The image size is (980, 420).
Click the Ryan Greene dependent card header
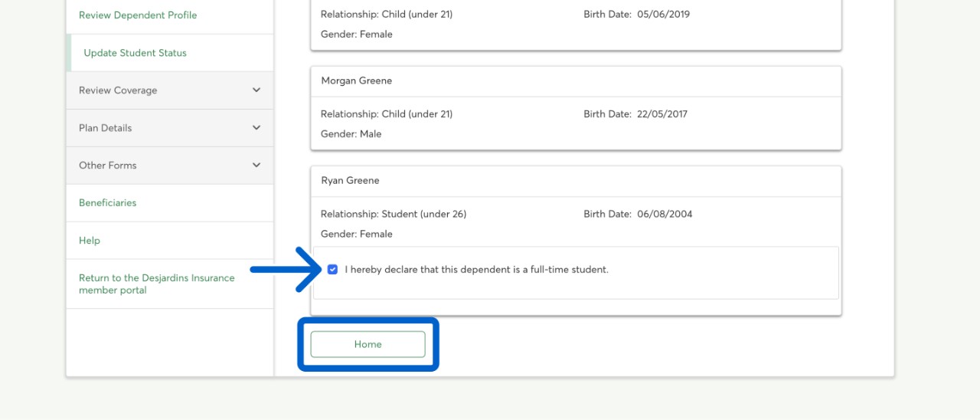[351, 181]
